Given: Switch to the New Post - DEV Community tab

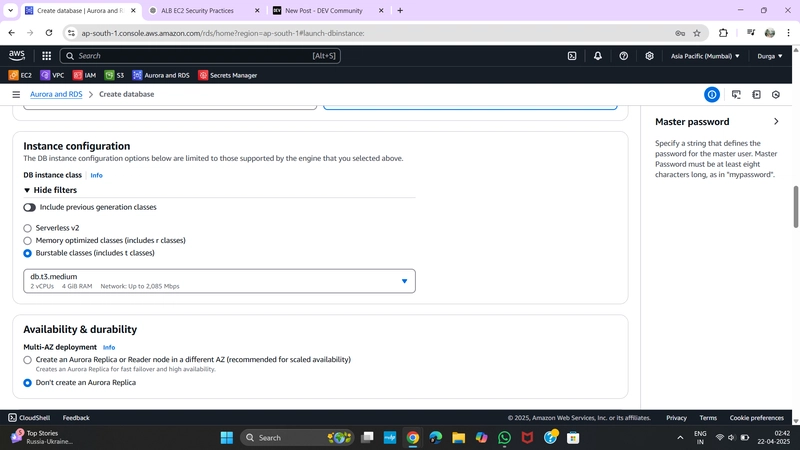Looking at the screenshot, I should coord(323,10).
